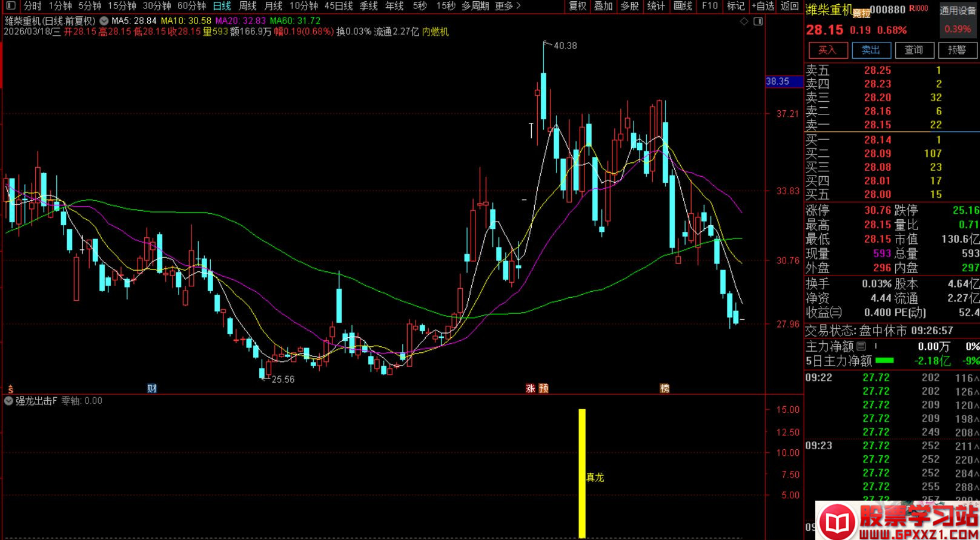Image resolution: width=980 pixels, height=540 pixels.
Task: Click the 卖一 price 28.15
Action: 878,125
